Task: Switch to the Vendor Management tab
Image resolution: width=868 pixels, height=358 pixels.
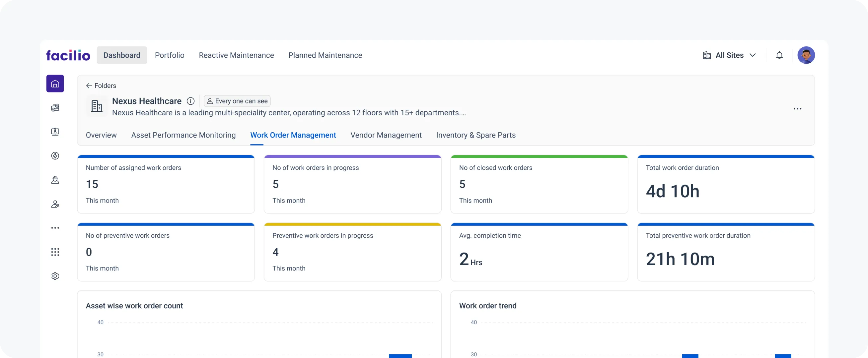Action: coord(386,135)
